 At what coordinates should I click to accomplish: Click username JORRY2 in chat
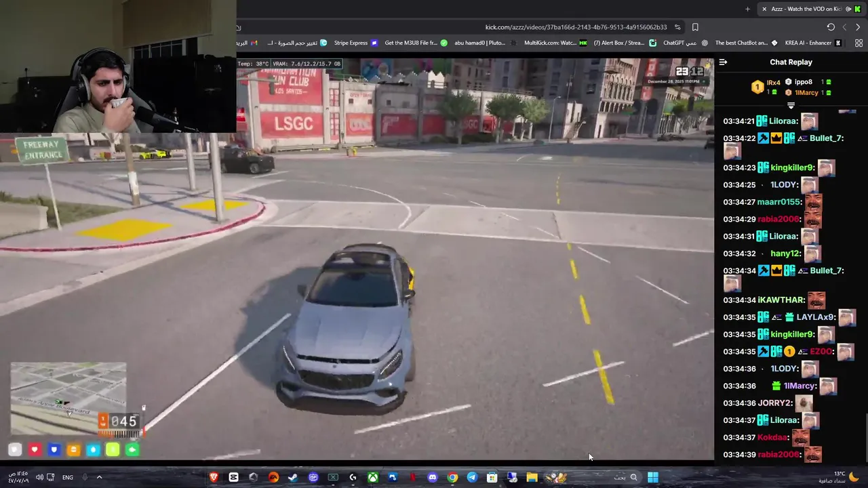[x=775, y=403]
